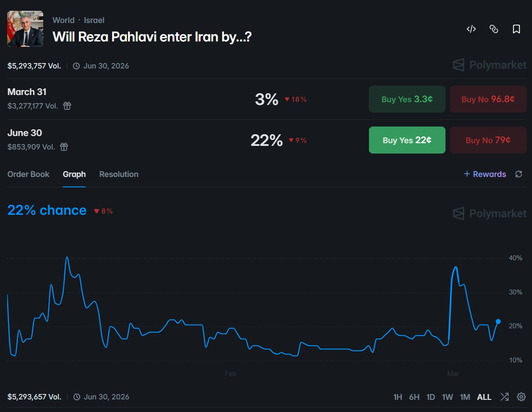Expand the June 30 market row
Viewport: 532px width, 412px height.
point(25,133)
